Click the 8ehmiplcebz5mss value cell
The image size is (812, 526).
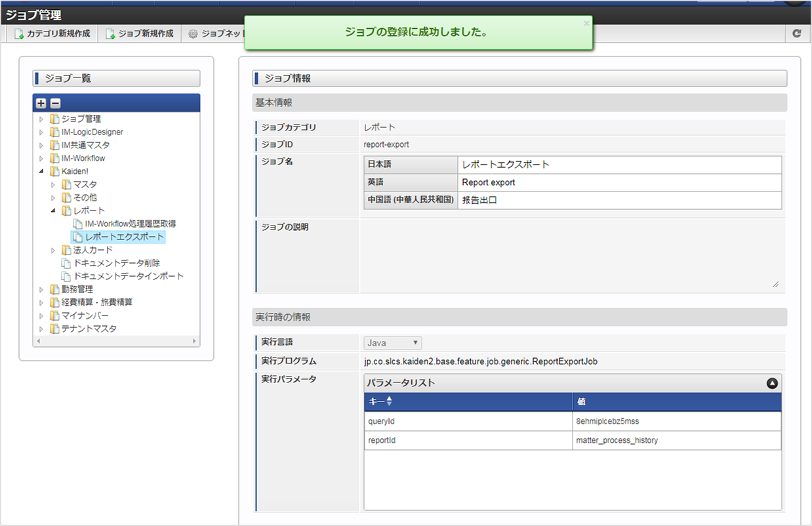676,421
